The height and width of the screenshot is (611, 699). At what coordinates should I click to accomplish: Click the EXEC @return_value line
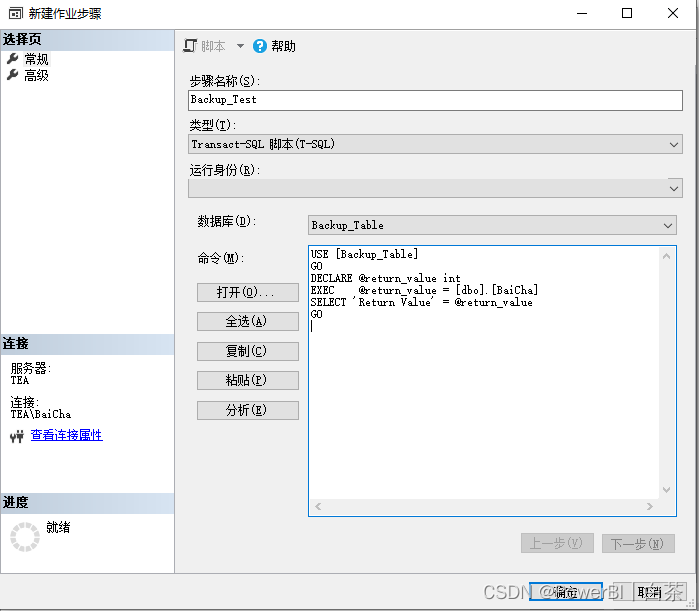point(424,290)
